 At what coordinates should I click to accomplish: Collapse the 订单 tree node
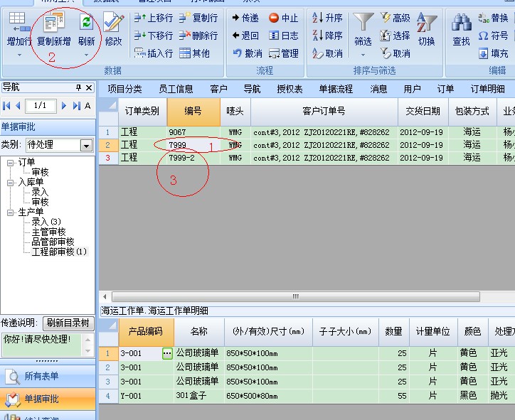11,163
